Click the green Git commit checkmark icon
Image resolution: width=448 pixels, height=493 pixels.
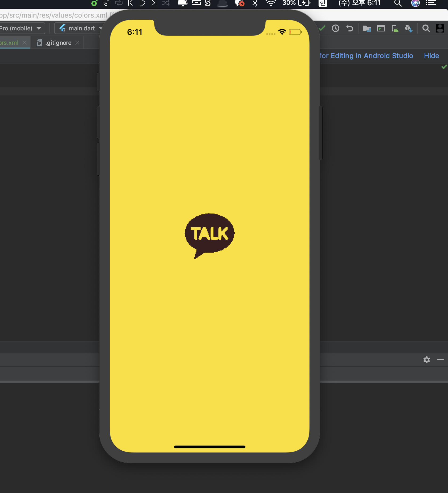[322, 28]
